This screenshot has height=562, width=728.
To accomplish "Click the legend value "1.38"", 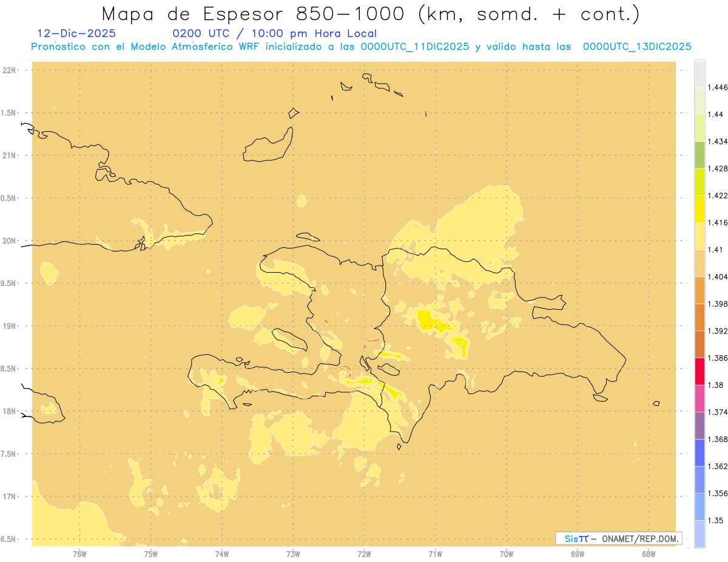I will pyautogui.click(x=716, y=385).
